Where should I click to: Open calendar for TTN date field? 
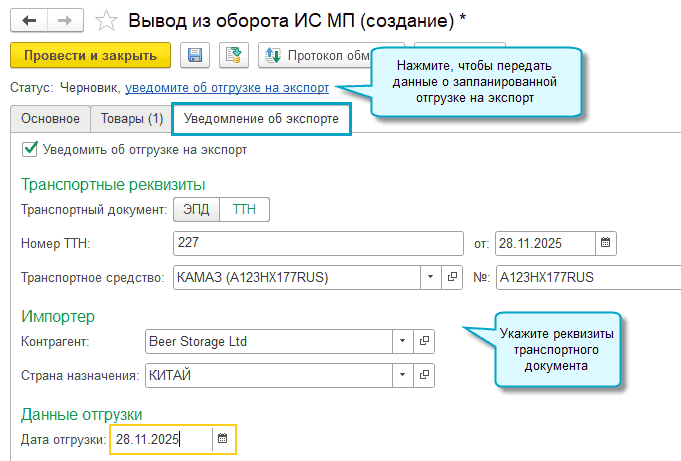pyautogui.click(x=606, y=242)
